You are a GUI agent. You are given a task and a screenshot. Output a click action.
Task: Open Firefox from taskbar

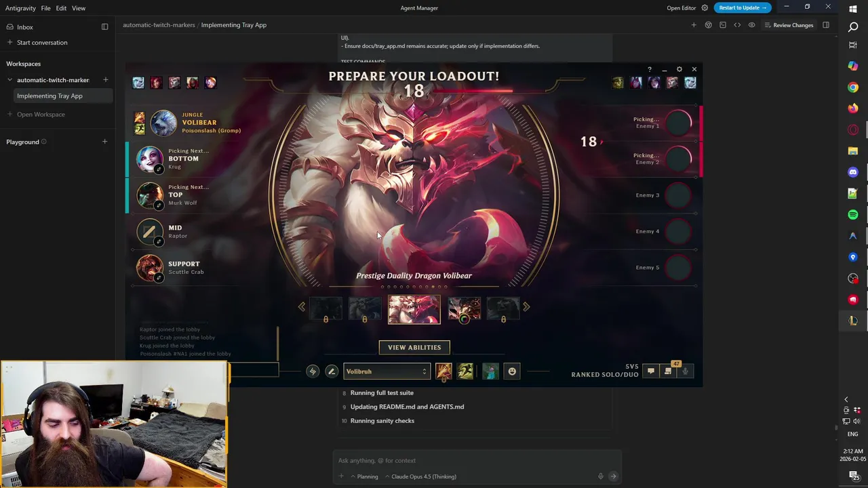point(853,108)
